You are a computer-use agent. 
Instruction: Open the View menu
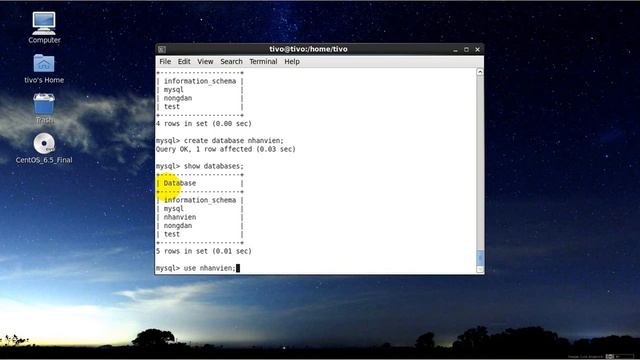205,62
